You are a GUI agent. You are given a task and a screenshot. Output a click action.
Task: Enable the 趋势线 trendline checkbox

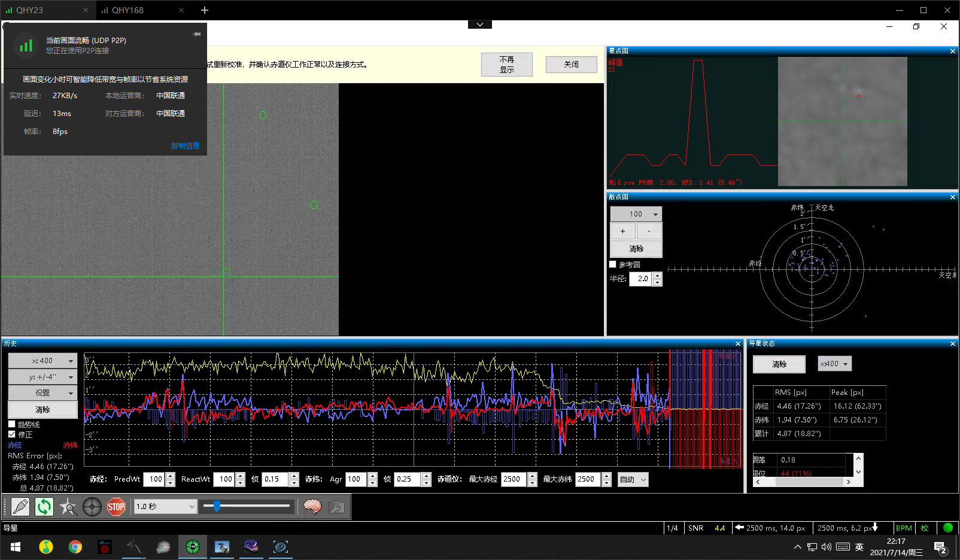tap(11, 424)
